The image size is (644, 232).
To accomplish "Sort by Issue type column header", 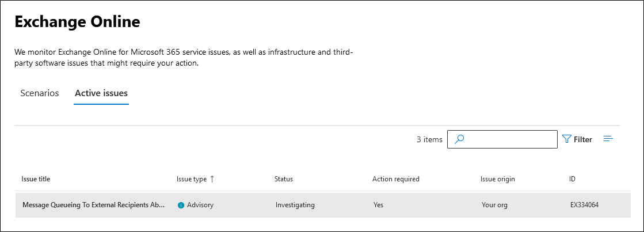I will pos(192,179).
